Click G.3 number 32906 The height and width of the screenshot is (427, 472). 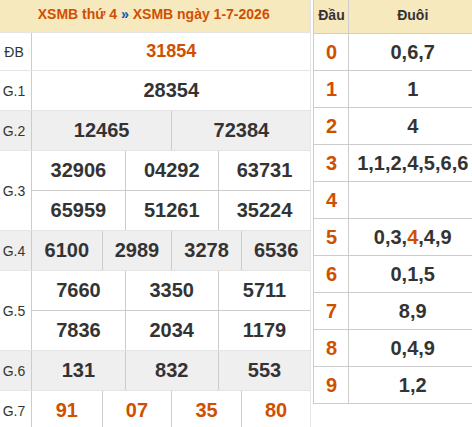point(78,170)
